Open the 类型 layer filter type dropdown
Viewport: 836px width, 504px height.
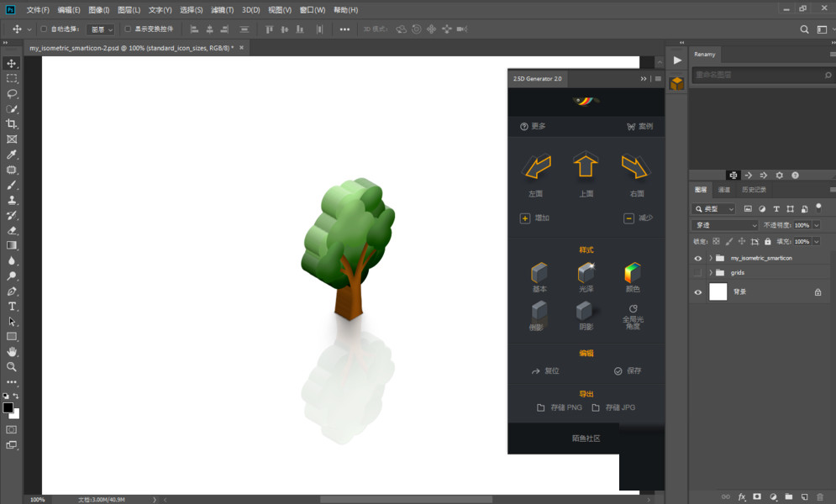click(x=713, y=209)
